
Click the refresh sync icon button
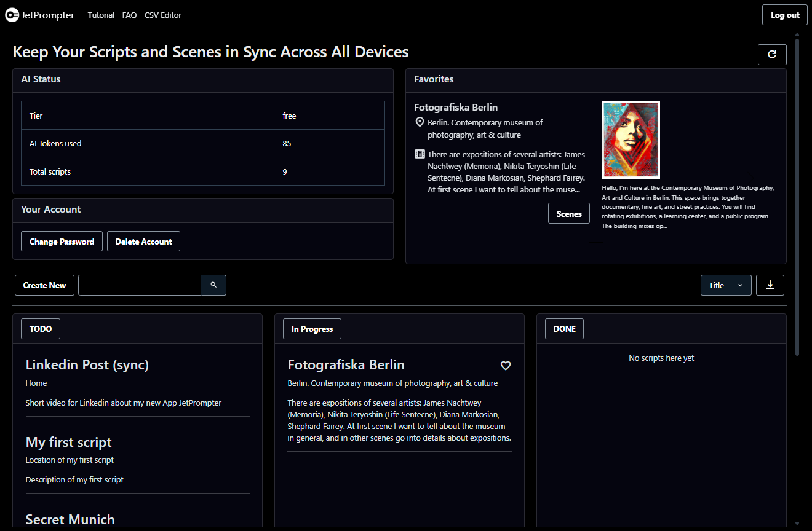pyautogui.click(x=772, y=55)
